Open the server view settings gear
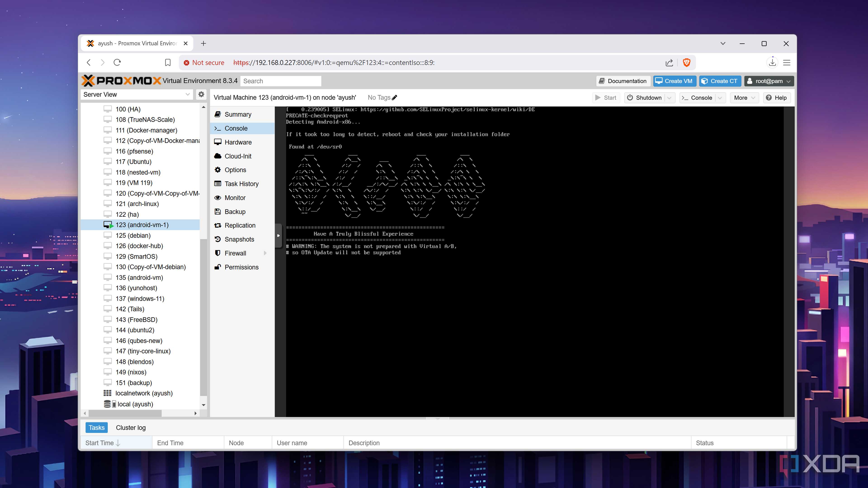The height and width of the screenshot is (488, 868). 201,94
